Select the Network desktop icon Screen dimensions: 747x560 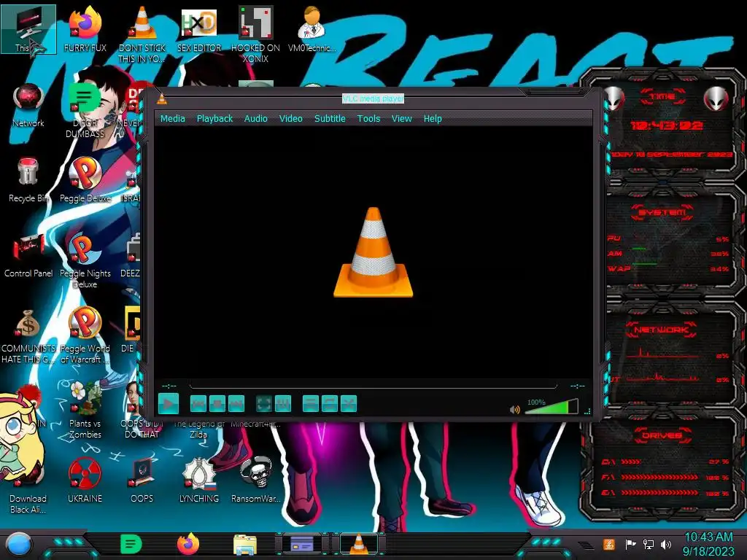pos(28,105)
